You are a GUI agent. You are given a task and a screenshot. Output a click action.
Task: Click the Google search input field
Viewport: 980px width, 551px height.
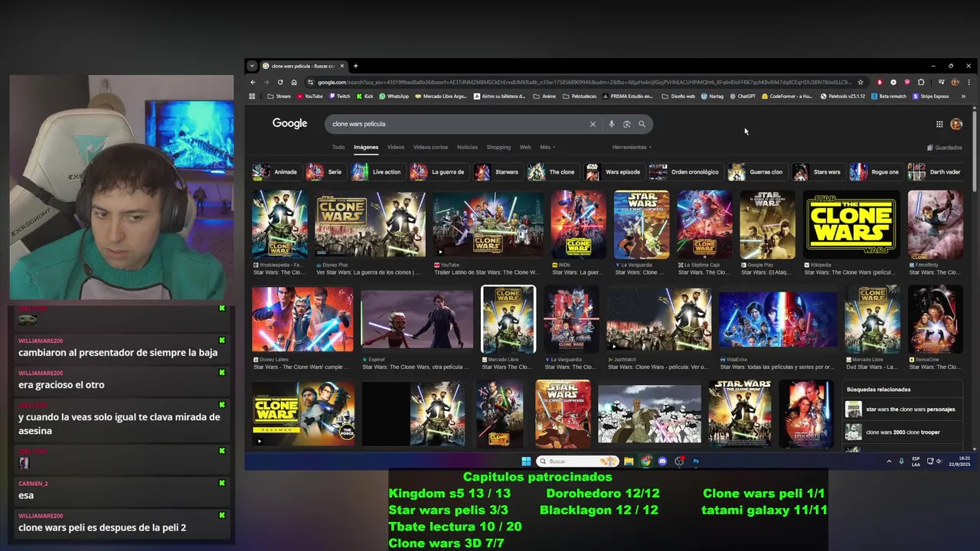459,124
